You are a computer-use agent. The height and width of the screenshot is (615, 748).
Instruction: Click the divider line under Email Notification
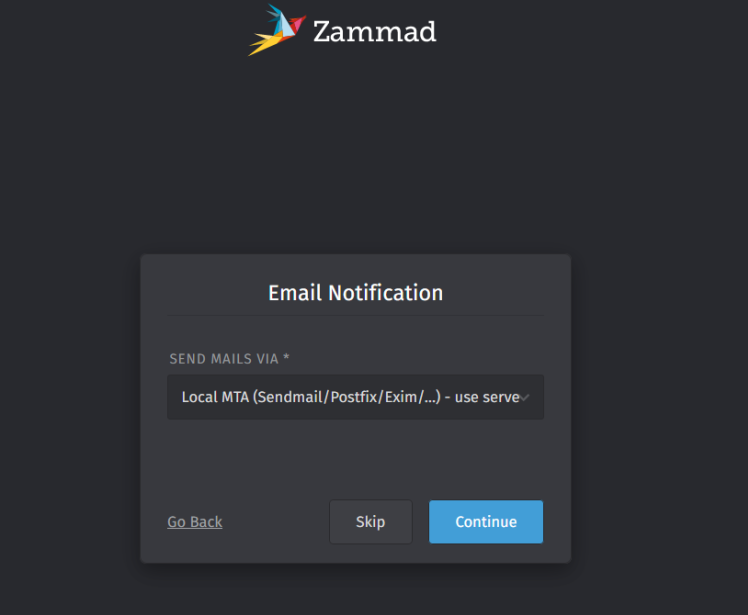(x=355, y=316)
